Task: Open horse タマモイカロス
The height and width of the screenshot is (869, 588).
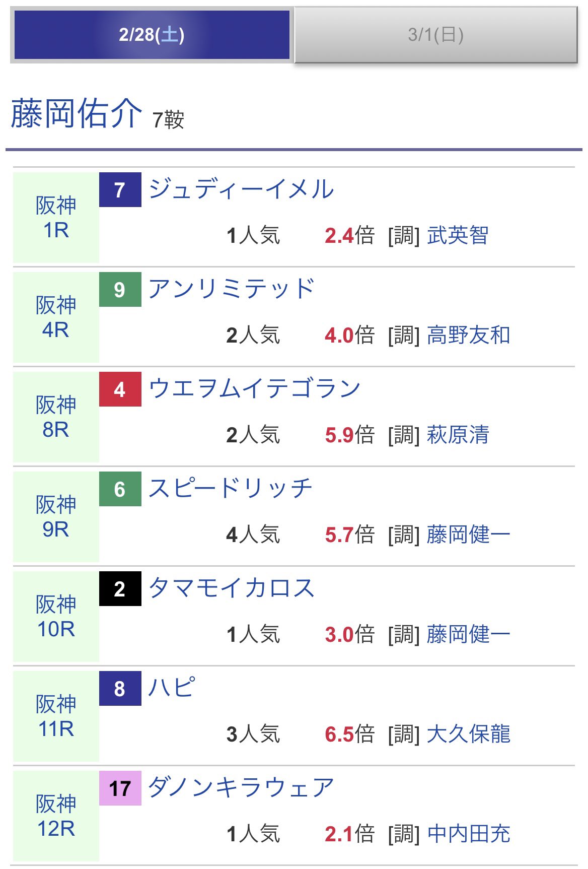Action: [232, 588]
